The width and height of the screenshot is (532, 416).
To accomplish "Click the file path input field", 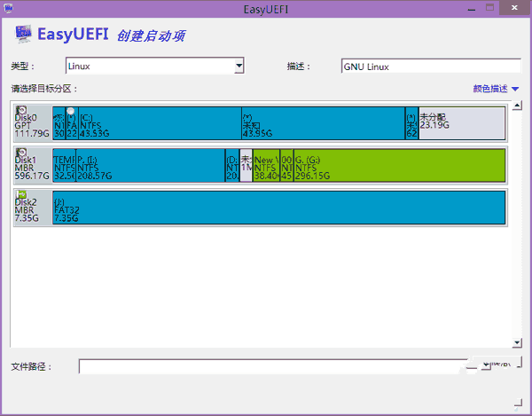I will pos(273,366).
